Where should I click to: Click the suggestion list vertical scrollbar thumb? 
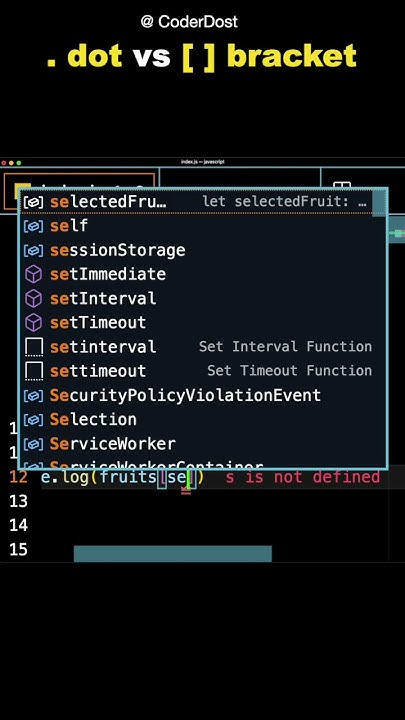click(379, 202)
